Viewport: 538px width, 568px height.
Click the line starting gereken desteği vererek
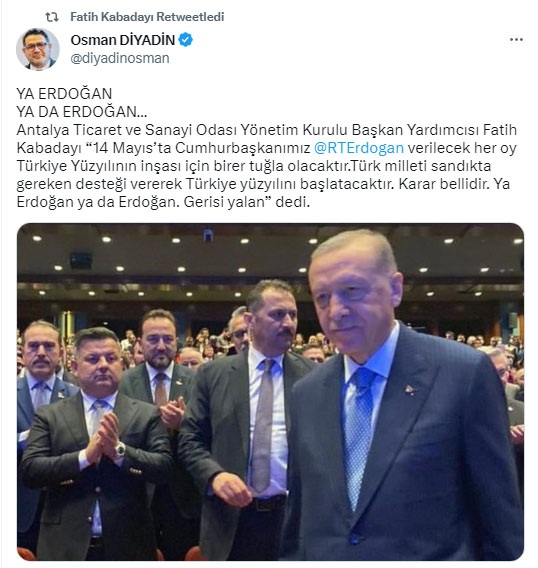263,184
